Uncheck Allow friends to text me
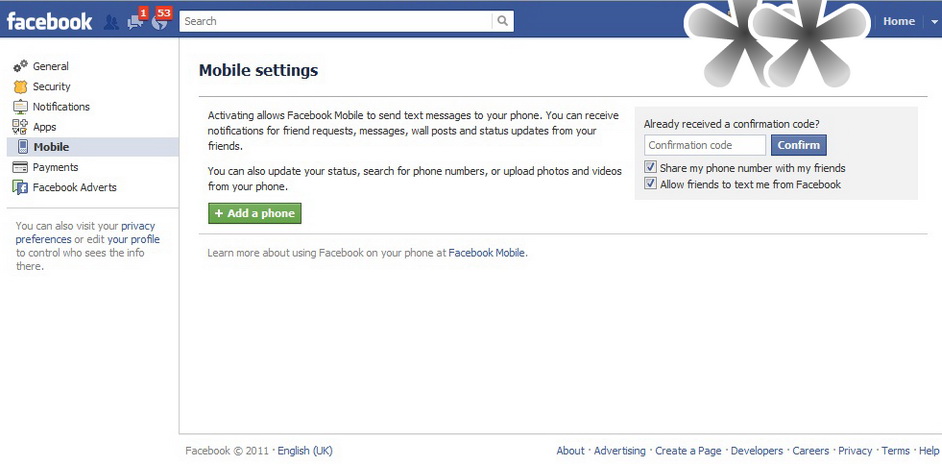 coord(650,183)
